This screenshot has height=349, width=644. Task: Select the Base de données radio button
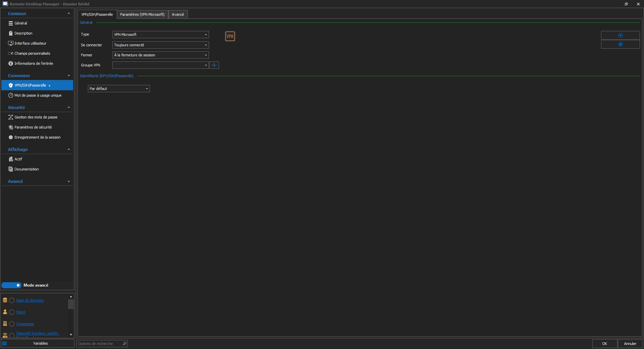pos(12,300)
